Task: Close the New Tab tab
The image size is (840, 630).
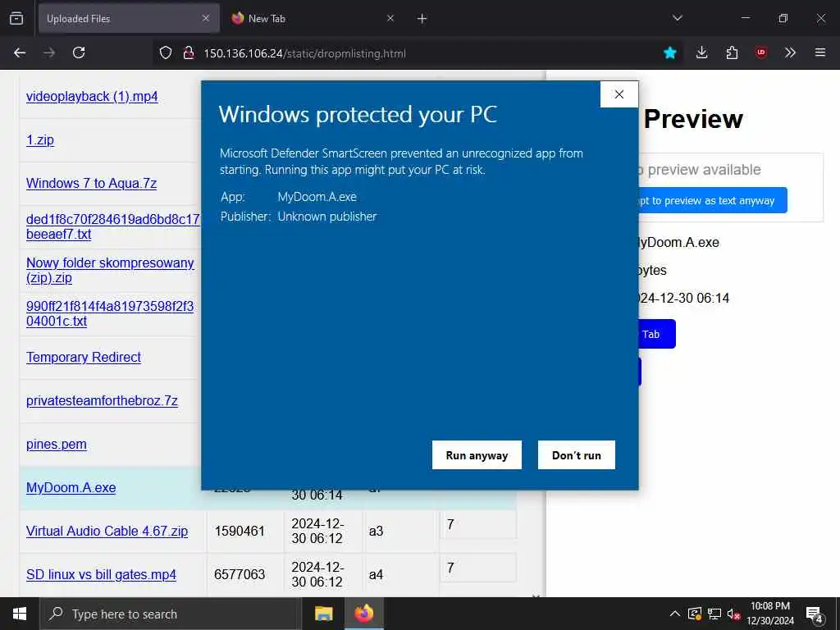Action: click(x=390, y=18)
